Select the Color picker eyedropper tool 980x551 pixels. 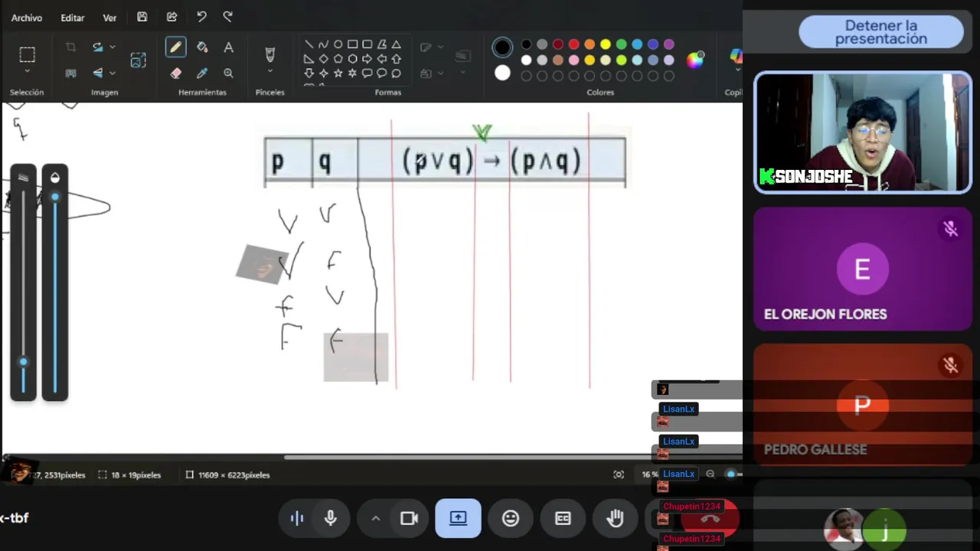[202, 73]
